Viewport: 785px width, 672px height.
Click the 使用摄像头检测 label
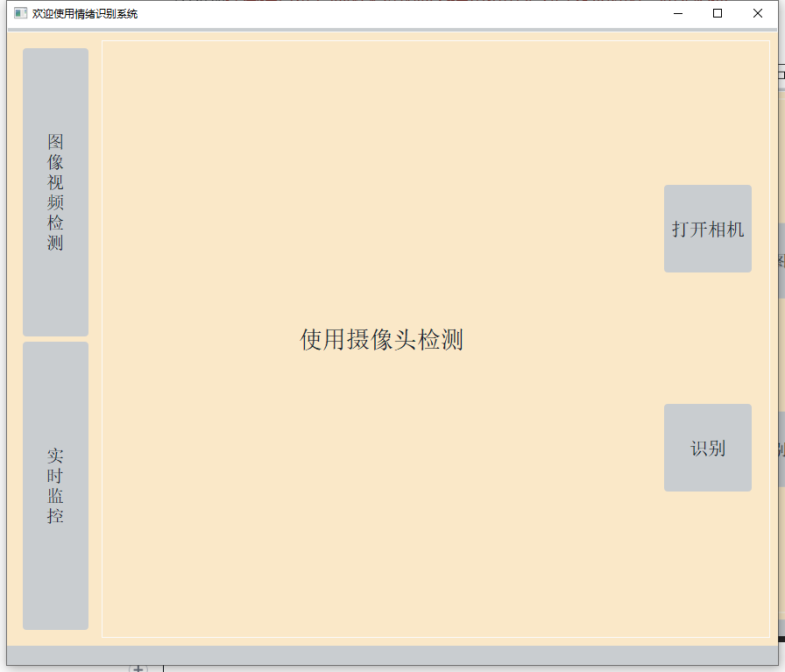381,340
